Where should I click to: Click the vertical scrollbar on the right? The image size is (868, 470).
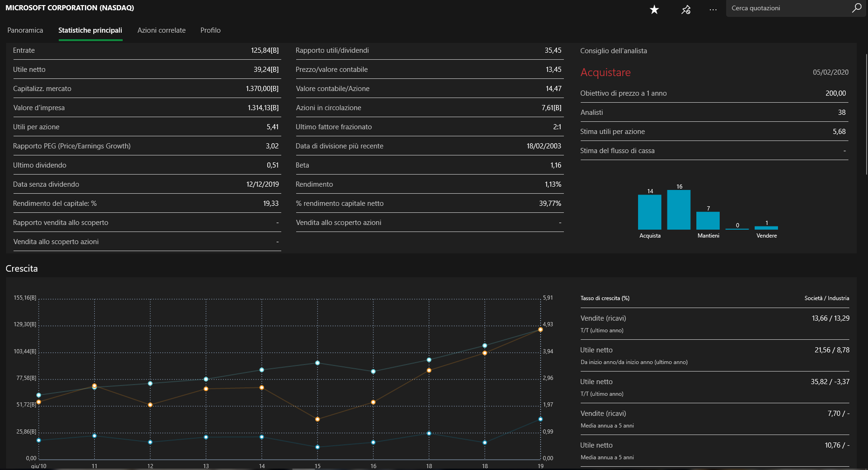tap(866, 114)
